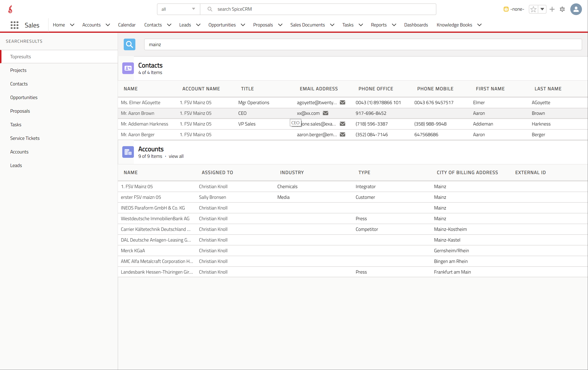This screenshot has width=588, height=370.
Task: Open the Dashboards tab
Action: 416,25
